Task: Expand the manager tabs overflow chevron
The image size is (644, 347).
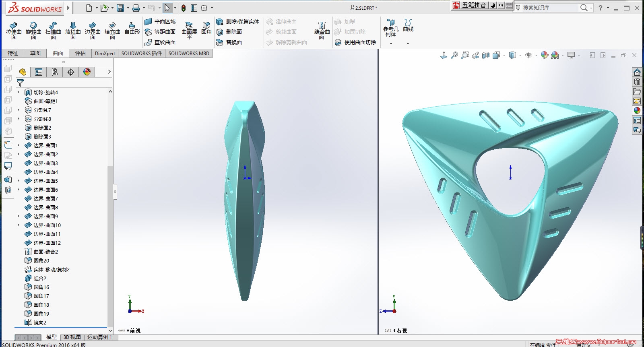Action: pyautogui.click(x=109, y=72)
